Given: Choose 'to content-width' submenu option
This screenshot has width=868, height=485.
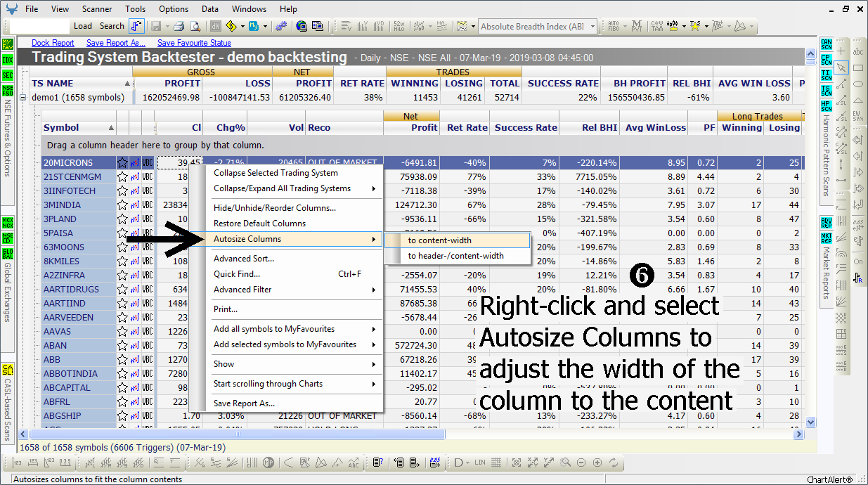Looking at the screenshot, I should pos(458,240).
